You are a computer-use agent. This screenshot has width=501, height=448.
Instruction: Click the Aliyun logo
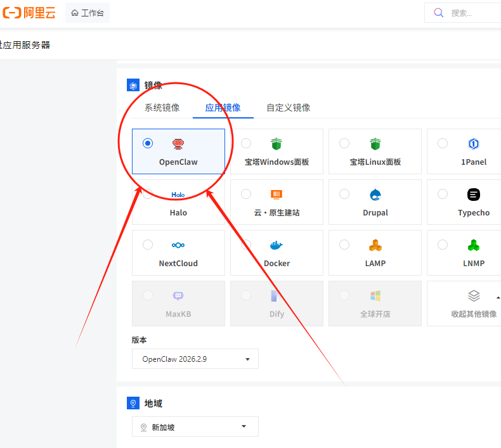point(29,13)
